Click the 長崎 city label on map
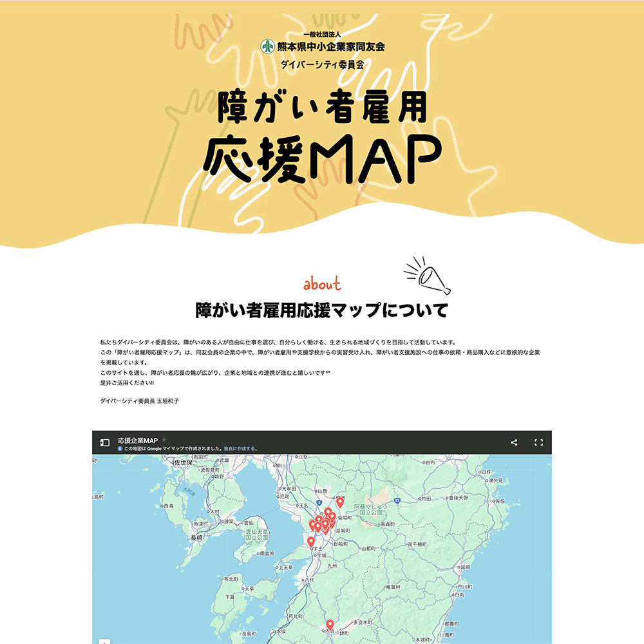Image resolution: width=644 pixels, height=644 pixels. [x=196, y=537]
